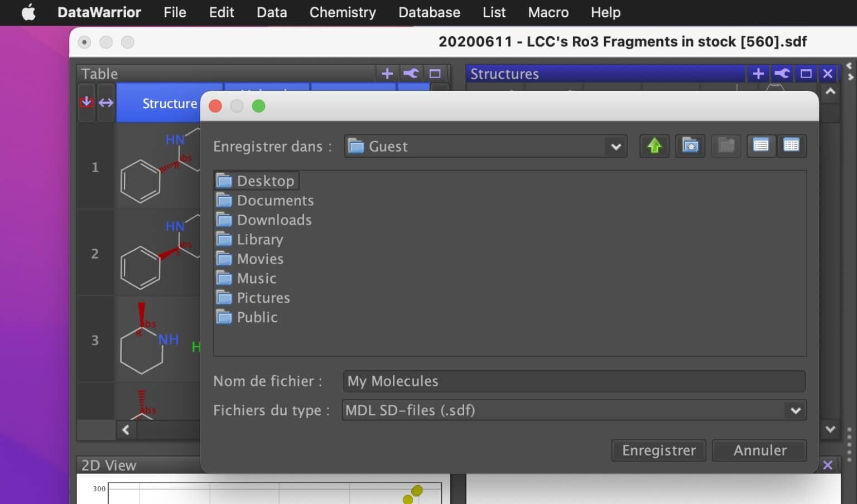Viewport: 857px width, 504px height.
Task: Open the List menu
Action: click(494, 12)
